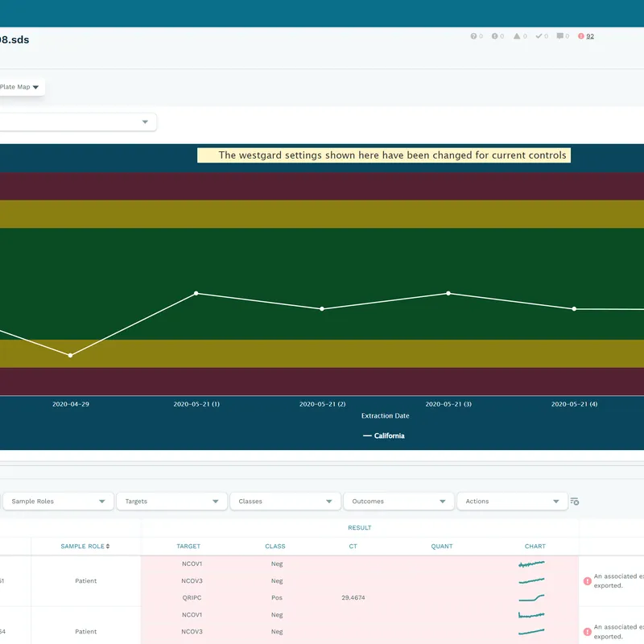Image resolution: width=644 pixels, height=644 pixels.
Task: Click the warning triangle counter icon
Action: point(517,36)
